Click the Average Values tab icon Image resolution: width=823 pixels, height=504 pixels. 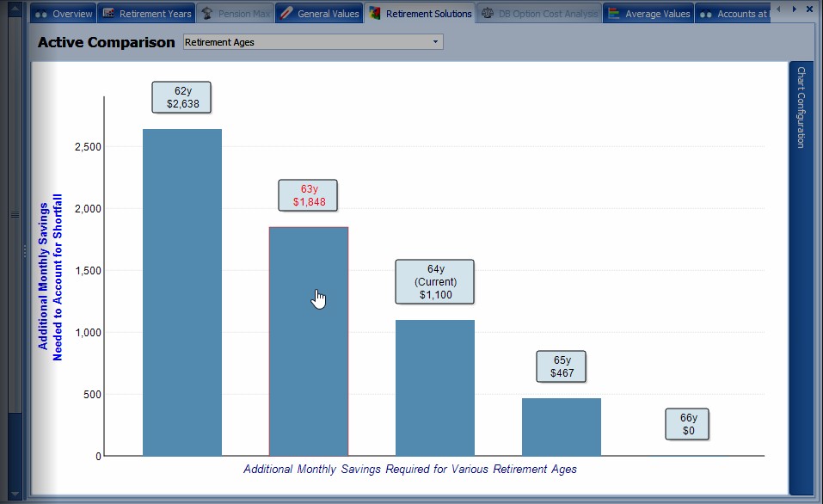(x=614, y=14)
